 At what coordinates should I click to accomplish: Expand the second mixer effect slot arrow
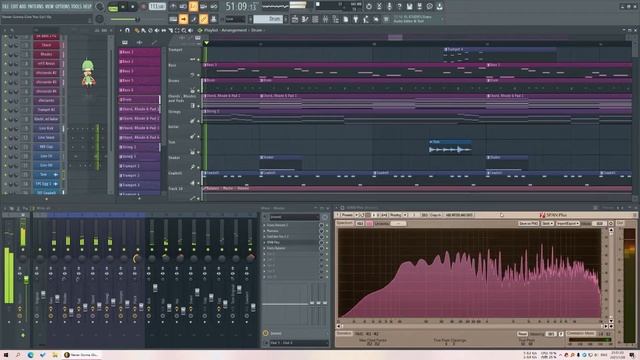tap(264, 231)
